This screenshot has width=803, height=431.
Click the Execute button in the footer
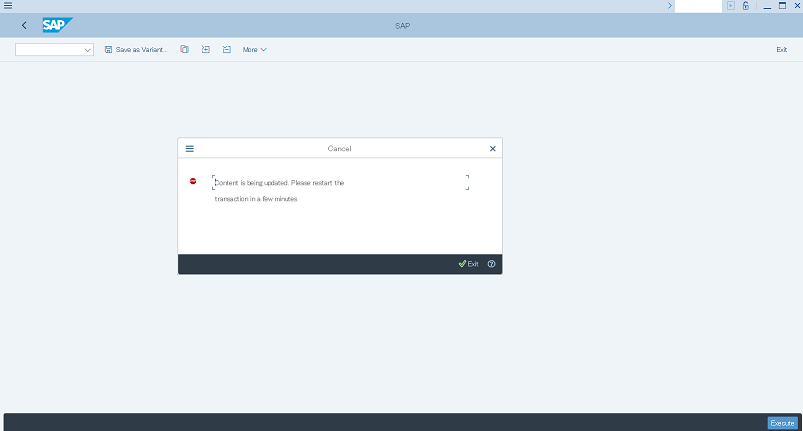pyautogui.click(x=783, y=423)
